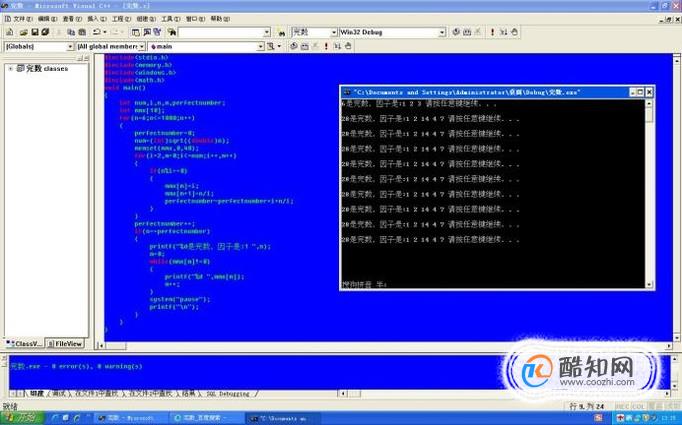The height and width of the screenshot is (425, 682).
Task: Click the hand breakpoint icon in WizardBar row
Action: pyautogui.click(x=348, y=46)
